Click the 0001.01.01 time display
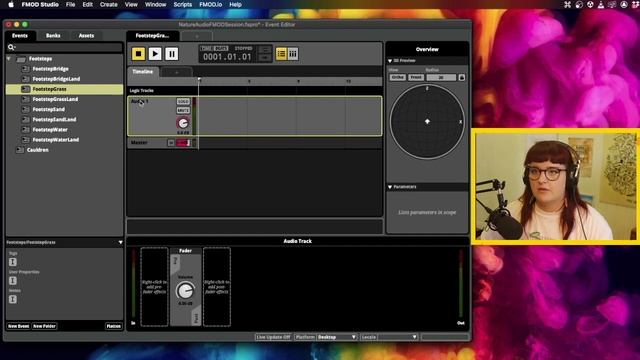The width and height of the screenshot is (640, 360). (227, 57)
